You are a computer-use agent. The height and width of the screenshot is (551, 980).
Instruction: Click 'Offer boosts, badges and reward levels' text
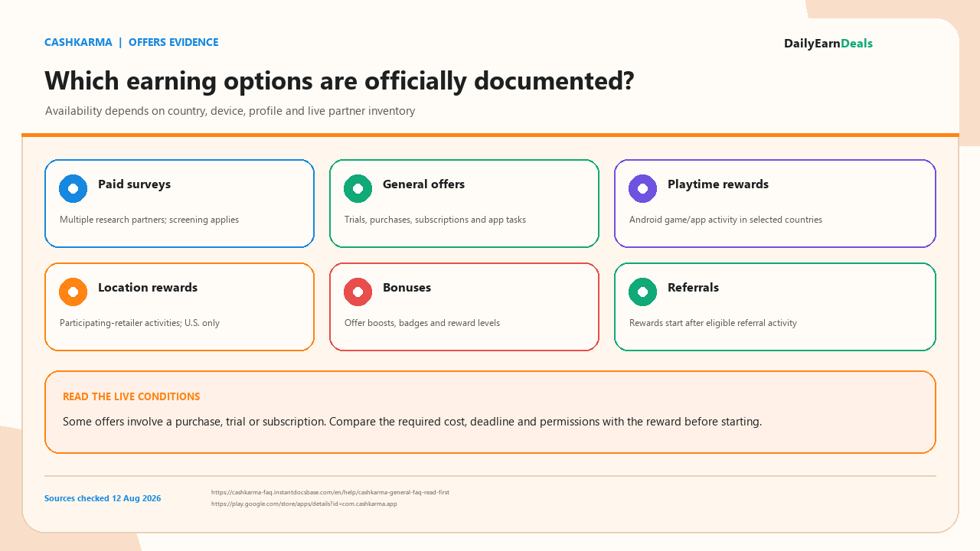(422, 323)
